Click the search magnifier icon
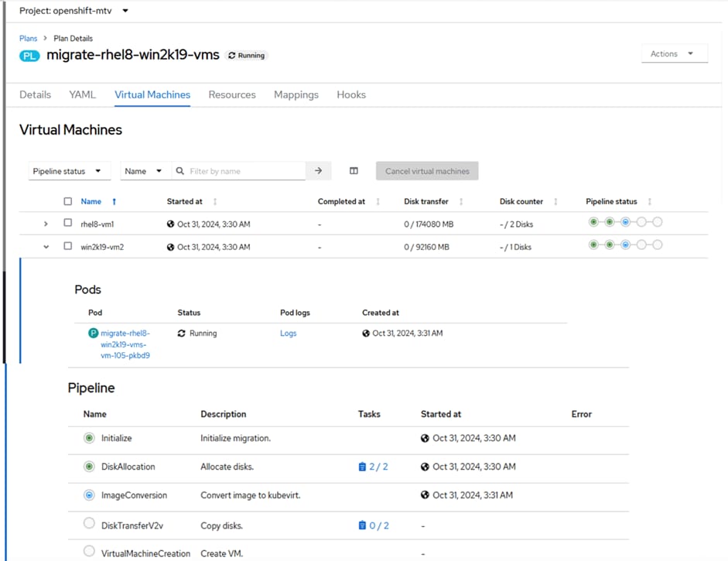This screenshot has width=728, height=561. point(180,171)
